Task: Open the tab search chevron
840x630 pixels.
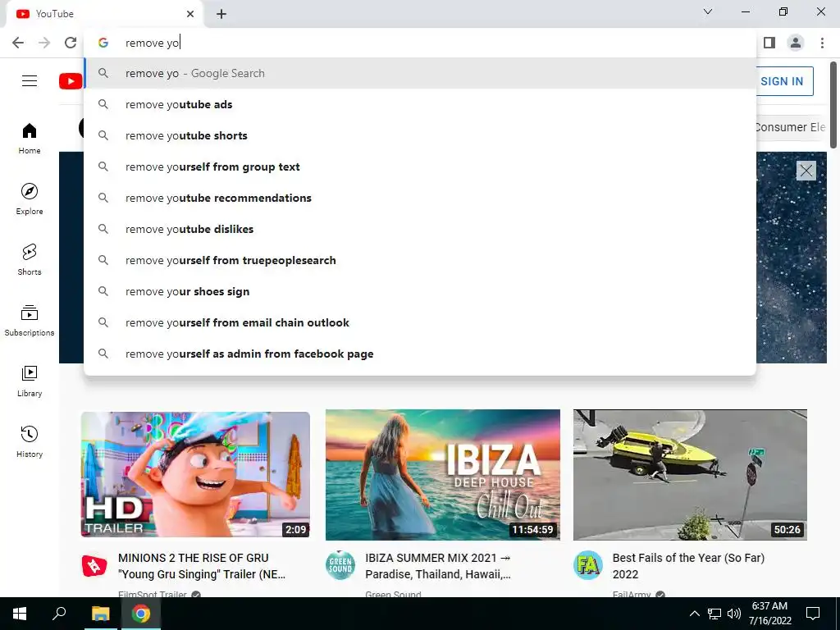Action: (x=708, y=11)
